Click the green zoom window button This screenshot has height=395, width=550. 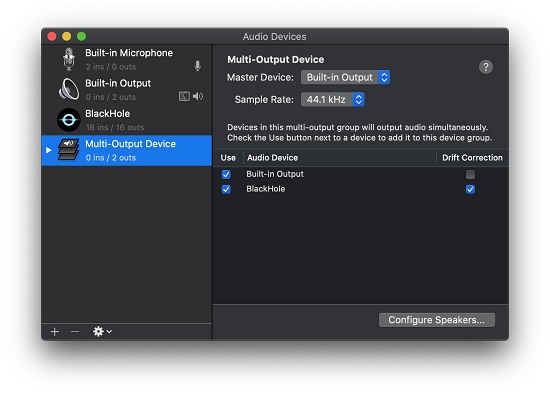(x=81, y=36)
